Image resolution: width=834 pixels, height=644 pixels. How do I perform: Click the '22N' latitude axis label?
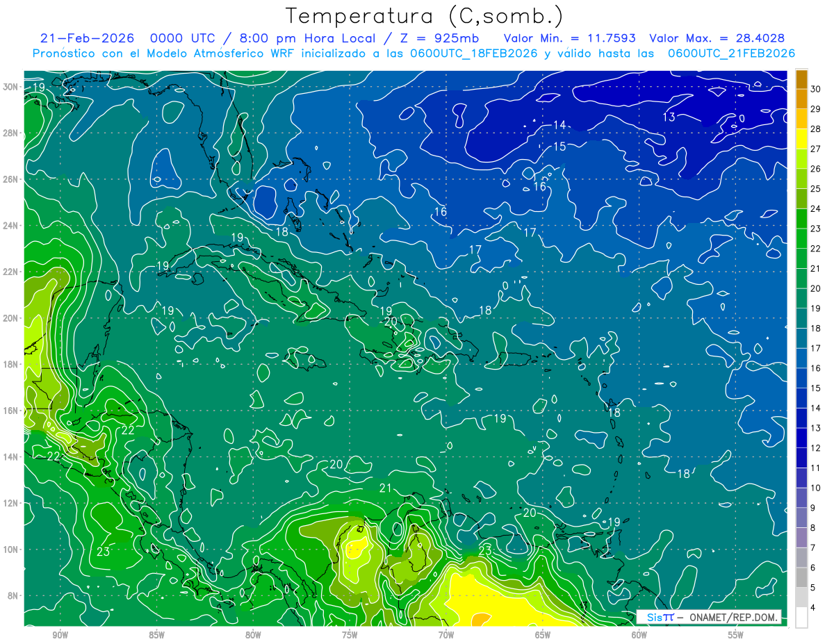click(x=11, y=271)
